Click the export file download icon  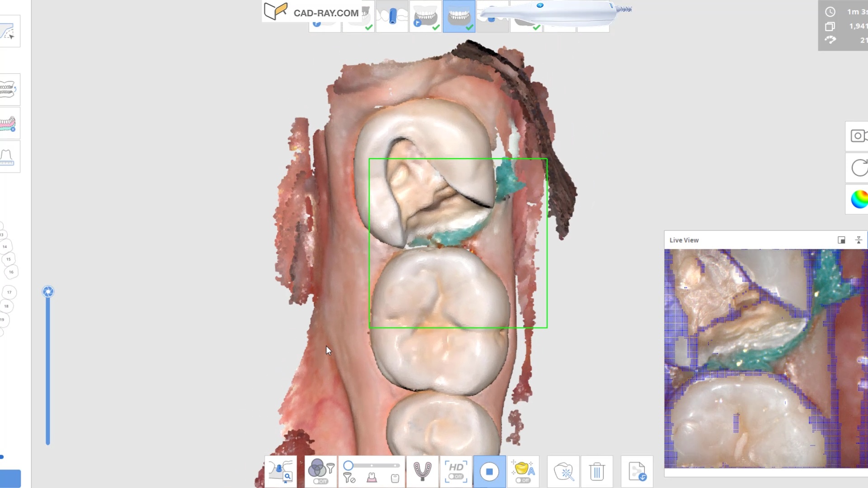point(637,472)
